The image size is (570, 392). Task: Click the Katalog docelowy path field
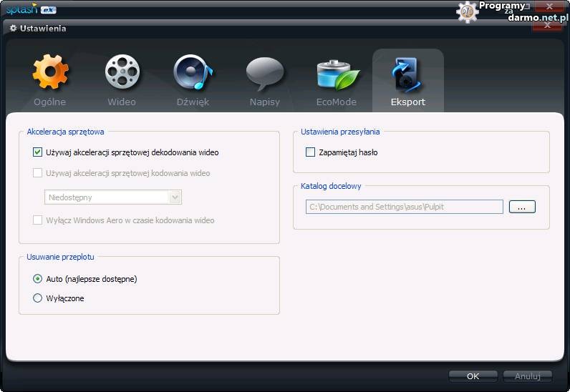pos(404,207)
